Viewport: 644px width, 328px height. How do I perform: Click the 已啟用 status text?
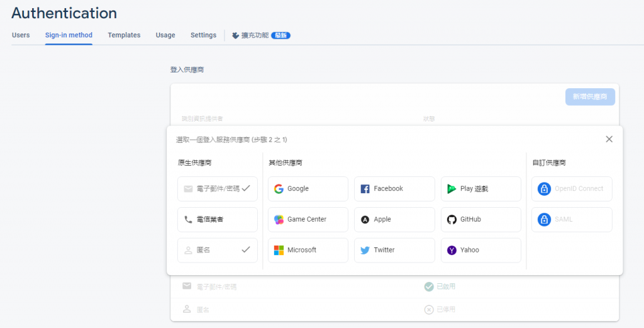(x=446, y=286)
